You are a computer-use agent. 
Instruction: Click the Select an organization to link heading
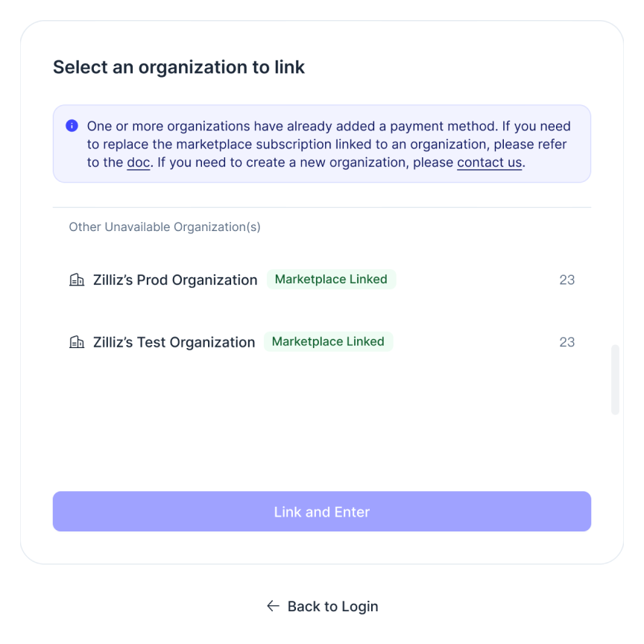[179, 67]
